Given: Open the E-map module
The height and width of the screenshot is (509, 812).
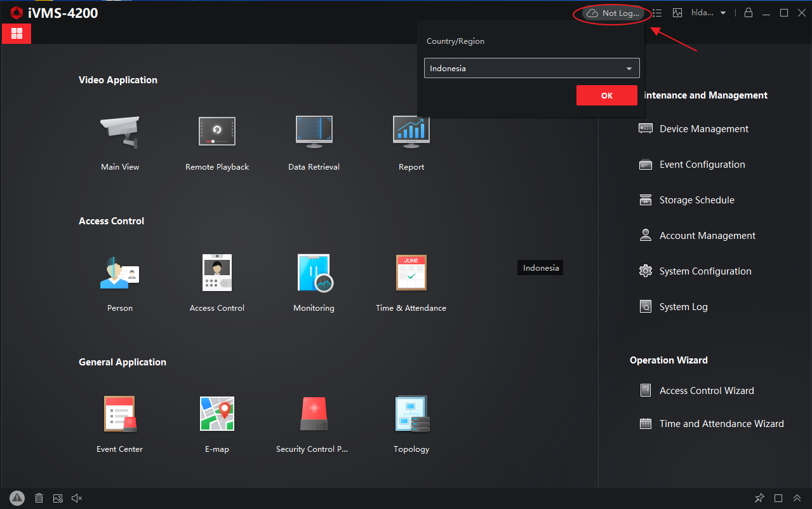Looking at the screenshot, I should click(217, 414).
